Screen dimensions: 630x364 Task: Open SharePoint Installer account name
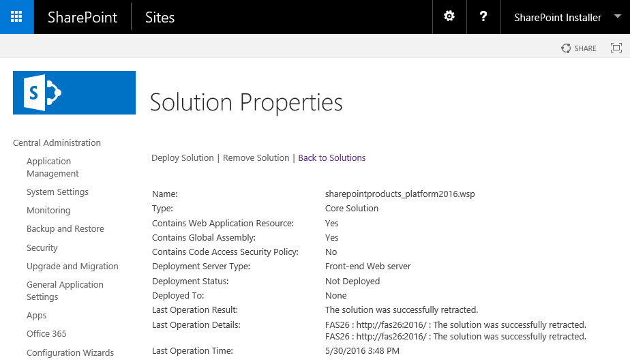click(x=558, y=17)
